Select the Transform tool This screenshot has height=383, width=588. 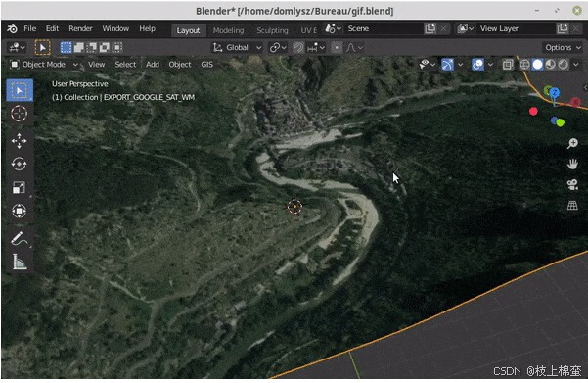pyautogui.click(x=20, y=211)
